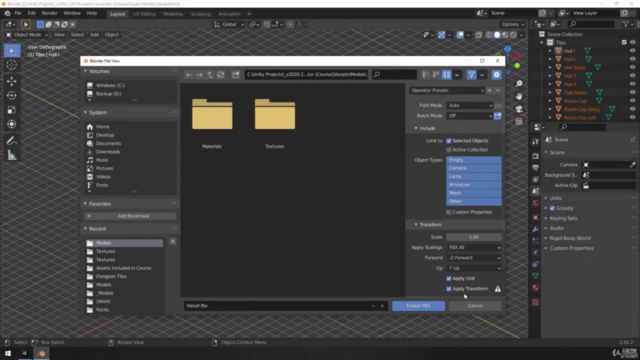The height and width of the screenshot is (360, 640).
Task: Select the Transform tool
Action: (11, 124)
